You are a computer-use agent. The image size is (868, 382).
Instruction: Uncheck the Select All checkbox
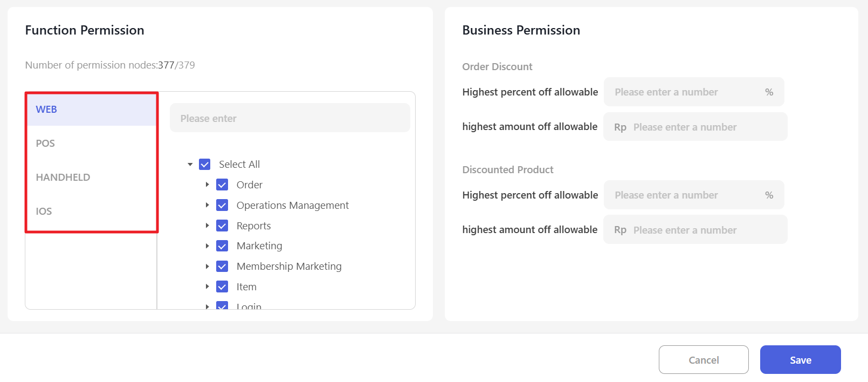click(205, 165)
